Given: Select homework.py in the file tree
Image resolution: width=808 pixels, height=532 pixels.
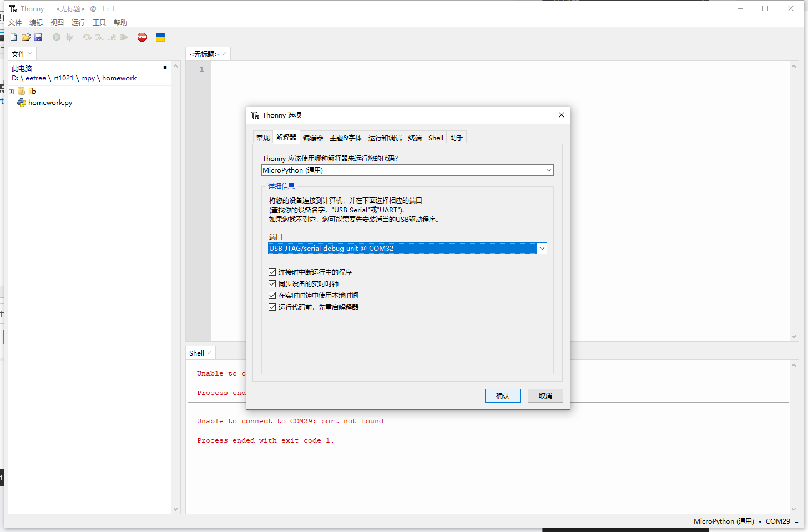Looking at the screenshot, I should click(x=50, y=103).
